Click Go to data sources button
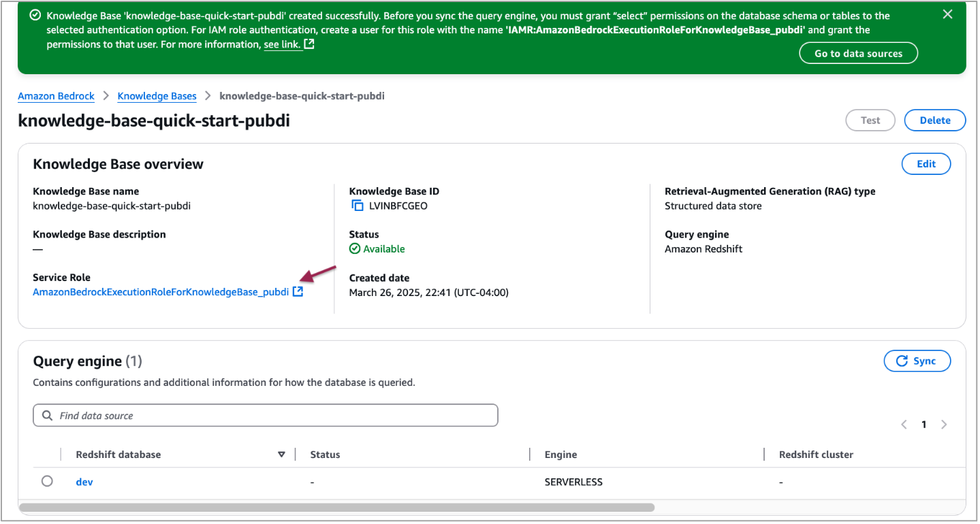980x524 pixels. pyautogui.click(x=858, y=53)
